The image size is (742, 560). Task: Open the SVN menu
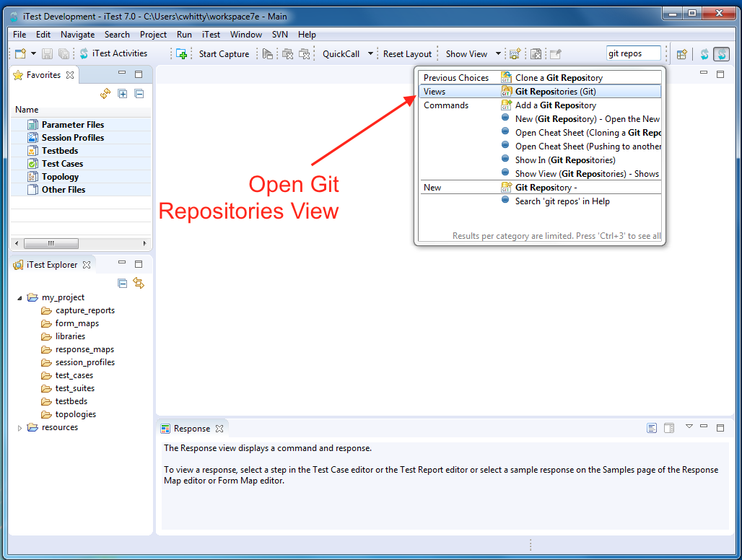279,35
